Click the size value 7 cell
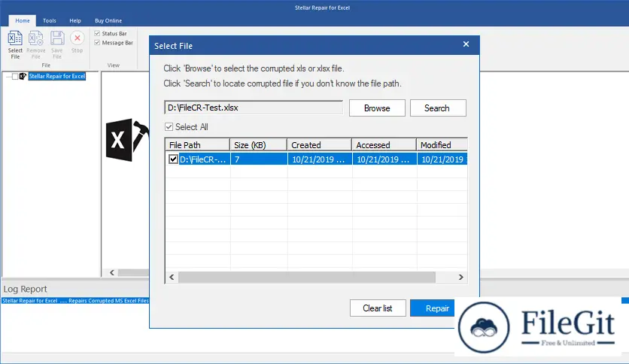Screen dimensions: 629x364 pyautogui.click(x=259, y=159)
